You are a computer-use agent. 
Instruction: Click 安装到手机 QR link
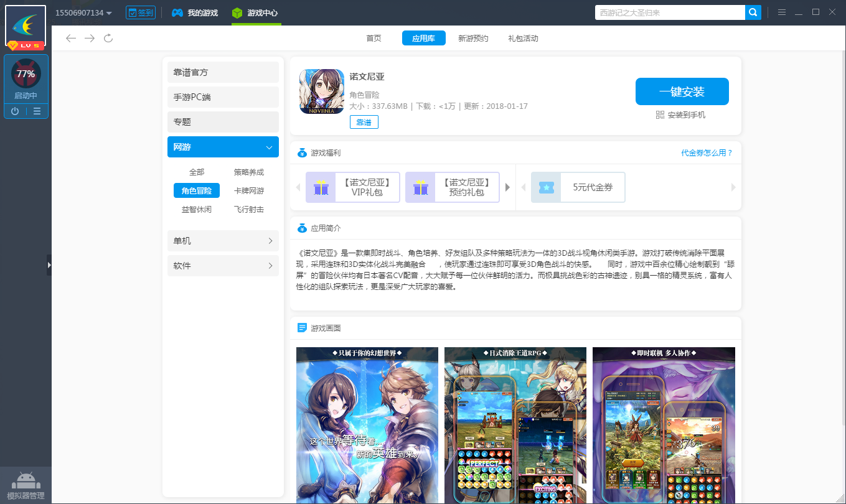[x=681, y=115]
